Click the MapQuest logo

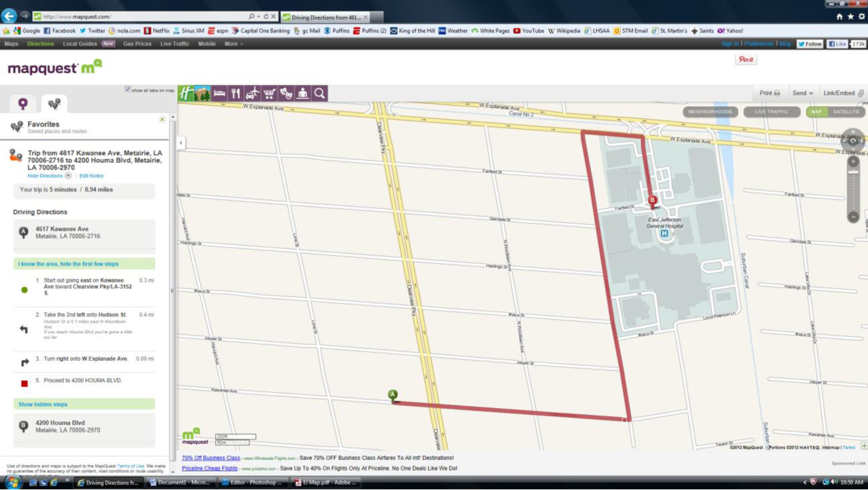55,68
